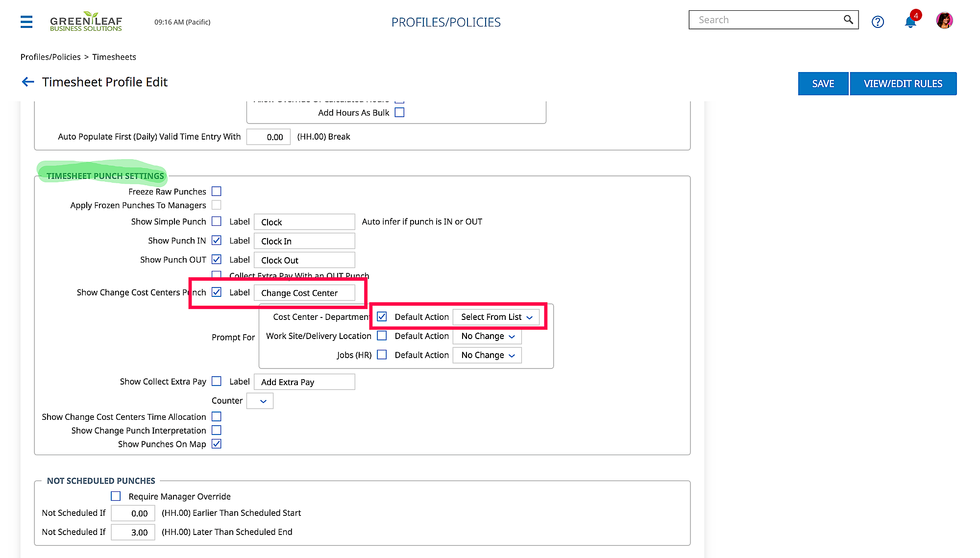Toggle Show Punches On Map checkbox

click(x=217, y=444)
